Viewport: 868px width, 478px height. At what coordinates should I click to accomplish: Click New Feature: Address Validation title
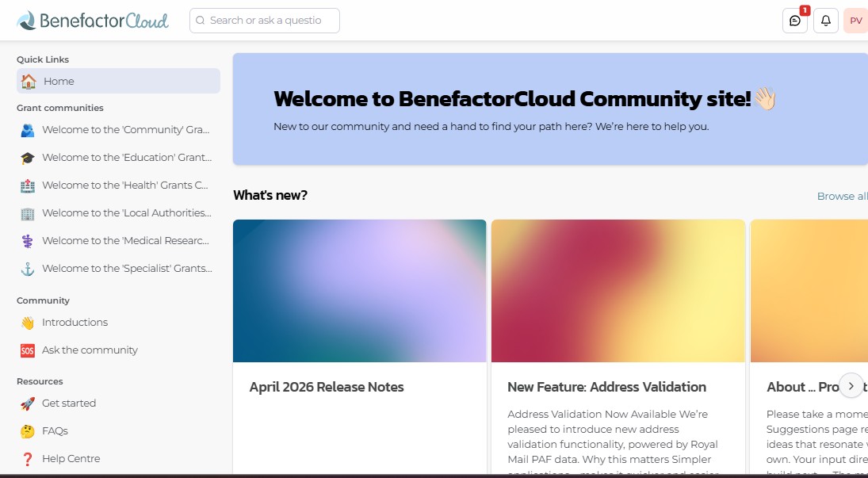(x=606, y=387)
